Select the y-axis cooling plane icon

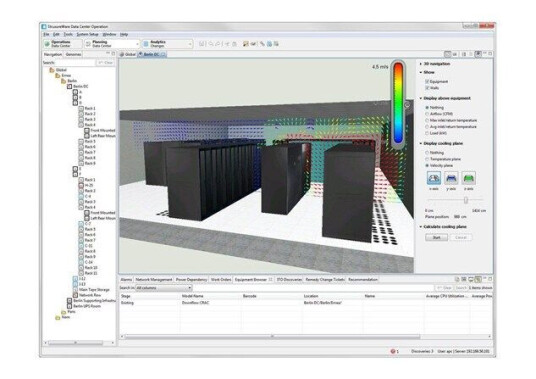pos(451,178)
